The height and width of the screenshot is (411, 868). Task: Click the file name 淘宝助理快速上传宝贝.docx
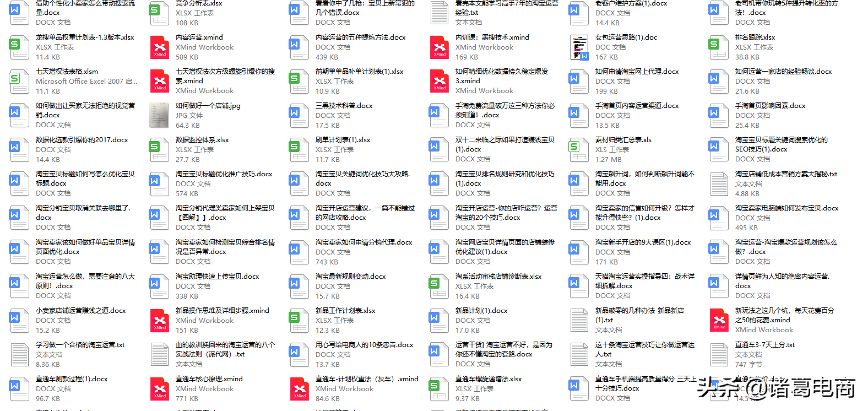click(x=217, y=277)
